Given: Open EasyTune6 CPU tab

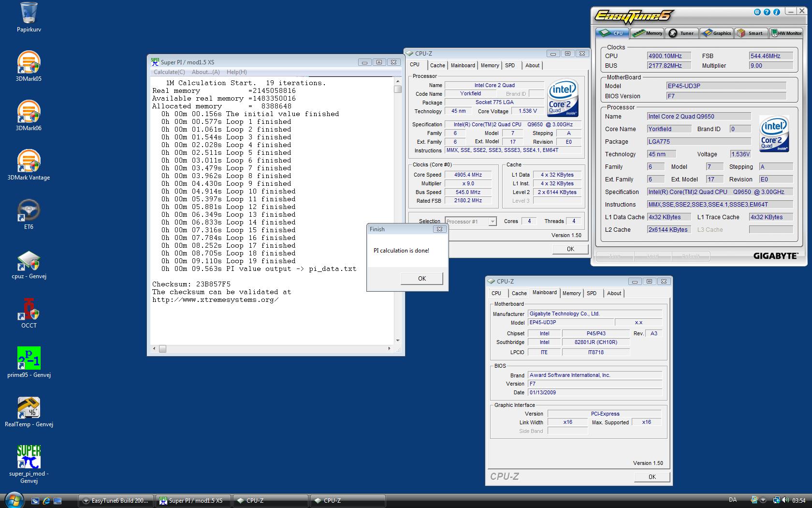Looking at the screenshot, I should click(x=612, y=33).
